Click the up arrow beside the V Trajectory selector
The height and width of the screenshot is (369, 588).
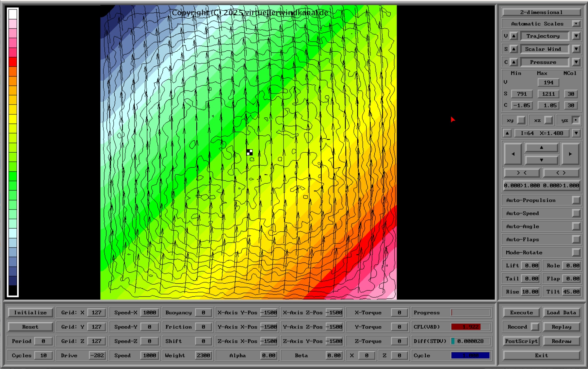514,36
